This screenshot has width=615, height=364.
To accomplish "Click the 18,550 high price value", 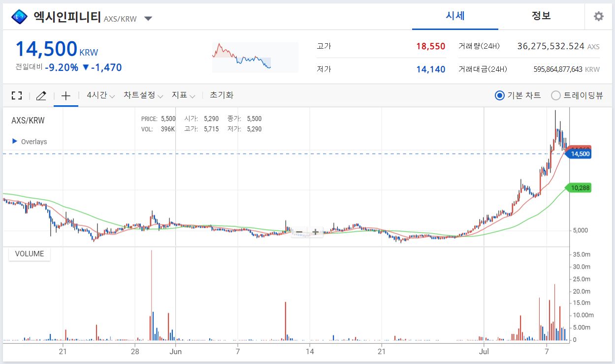I will [x=430, y=46].
